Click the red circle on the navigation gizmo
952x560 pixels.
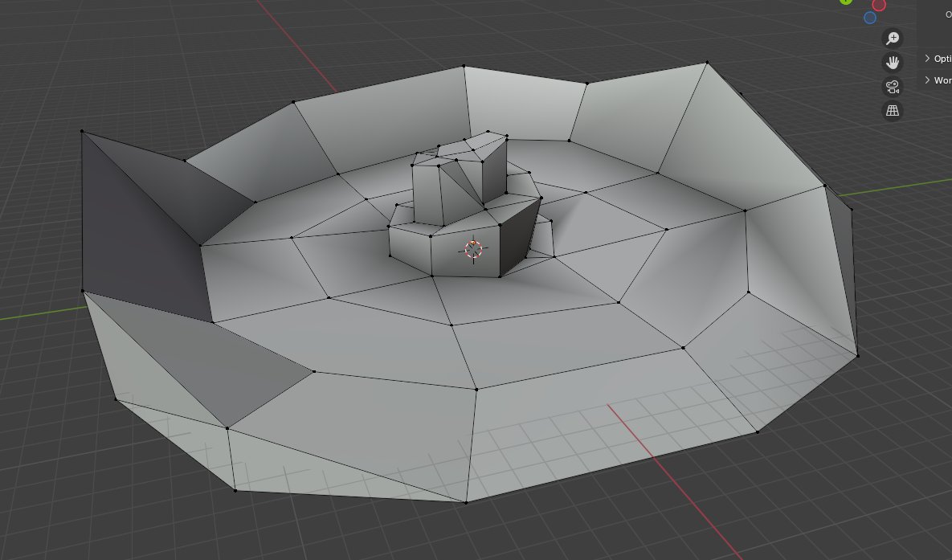point(879,5)
